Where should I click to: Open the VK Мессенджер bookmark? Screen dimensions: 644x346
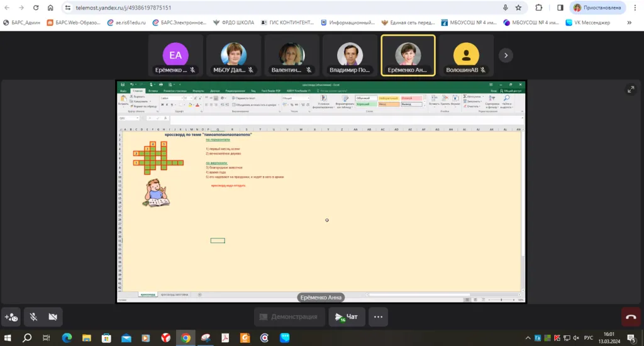588,23
